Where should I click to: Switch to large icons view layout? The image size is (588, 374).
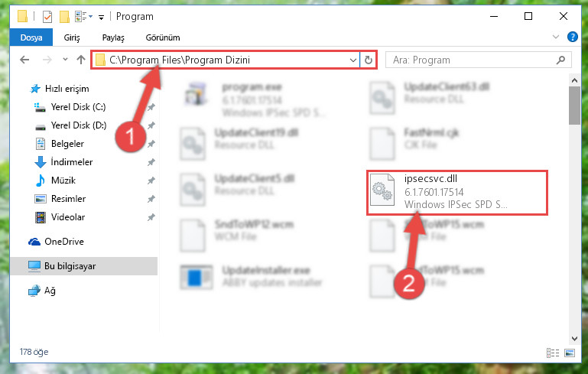(569, 353)
